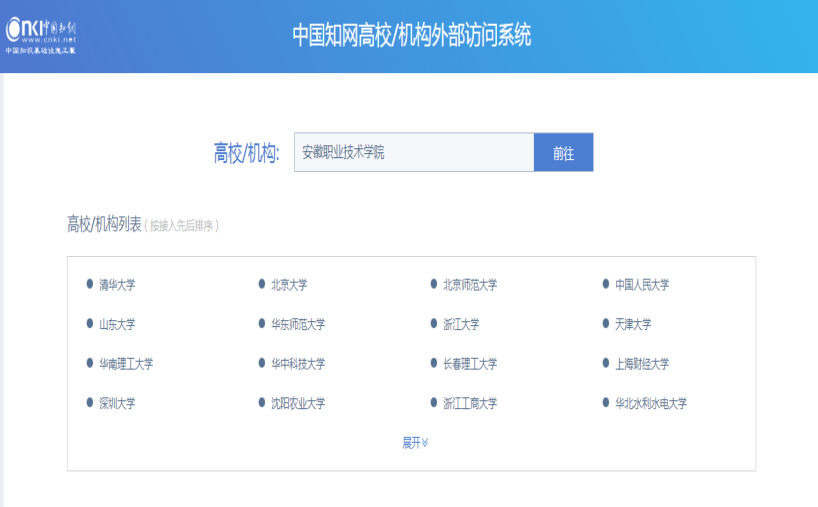Go to 上海财经大学 entry

point(642,364)
